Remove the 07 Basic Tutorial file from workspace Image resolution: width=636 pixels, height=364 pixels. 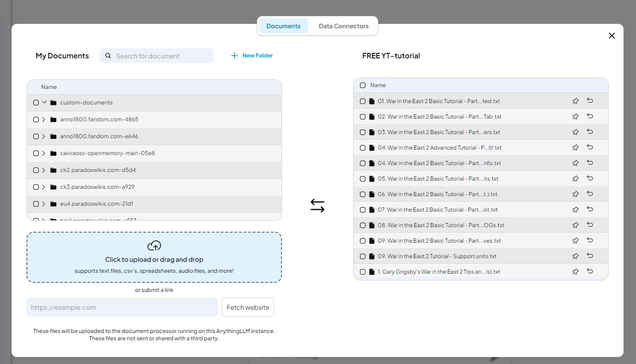[x=590, y=209]
